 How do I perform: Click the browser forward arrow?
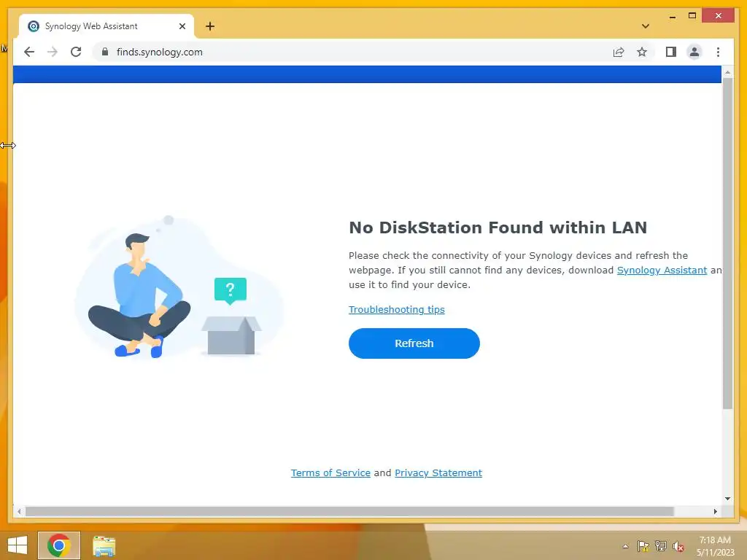(x=53, y=52)
